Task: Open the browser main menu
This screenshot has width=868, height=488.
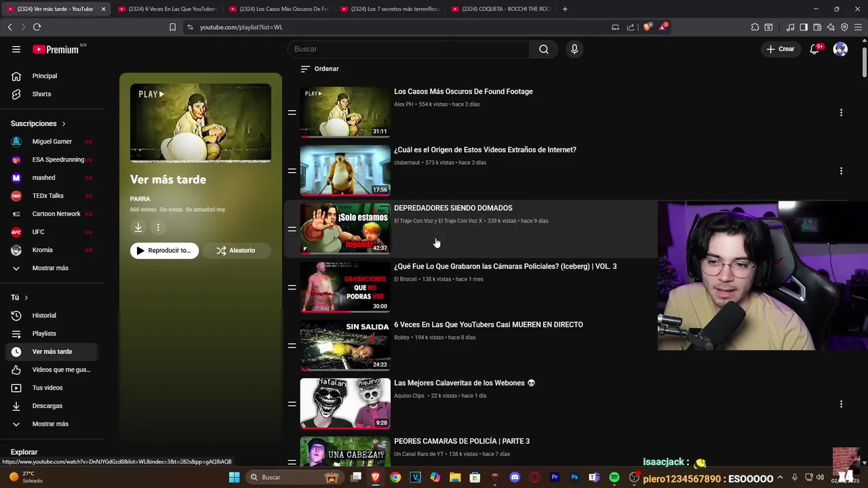Action: click(x=858, y=27)
